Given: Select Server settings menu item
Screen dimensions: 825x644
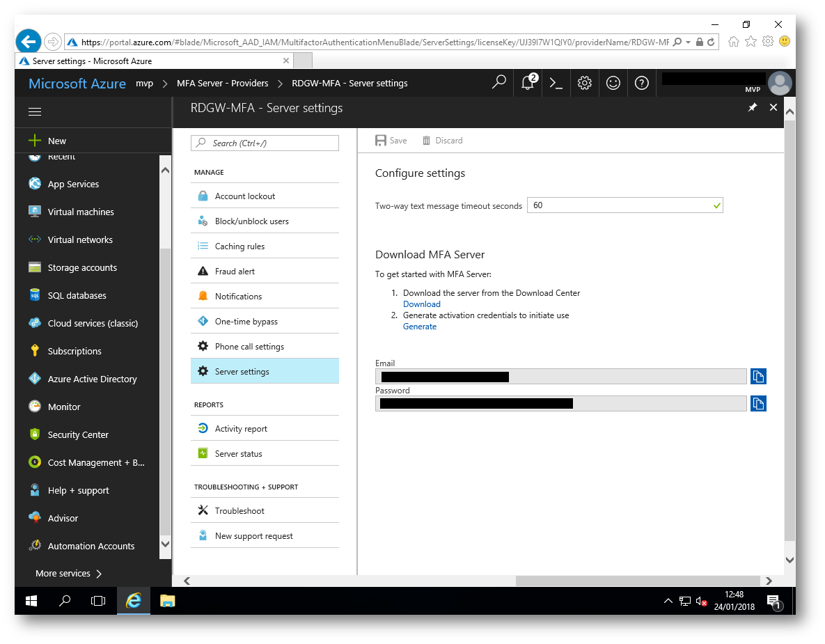Looking at the screenshot, I should (x=265, y=372).
